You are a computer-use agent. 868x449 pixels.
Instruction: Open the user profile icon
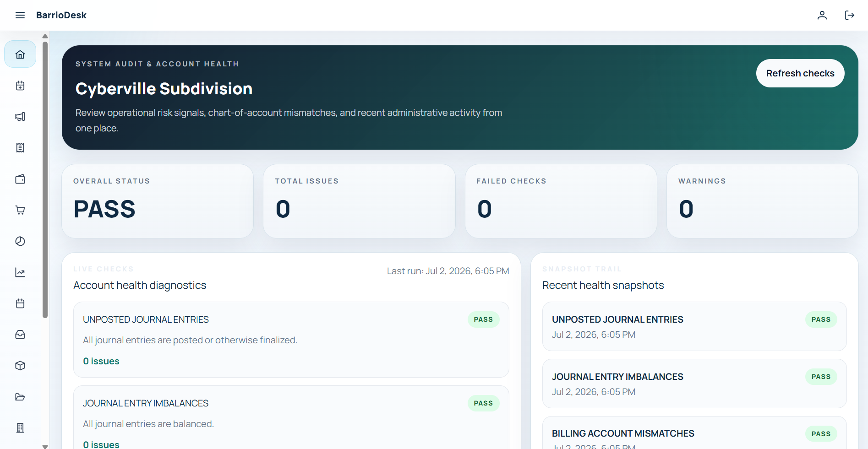822,15
